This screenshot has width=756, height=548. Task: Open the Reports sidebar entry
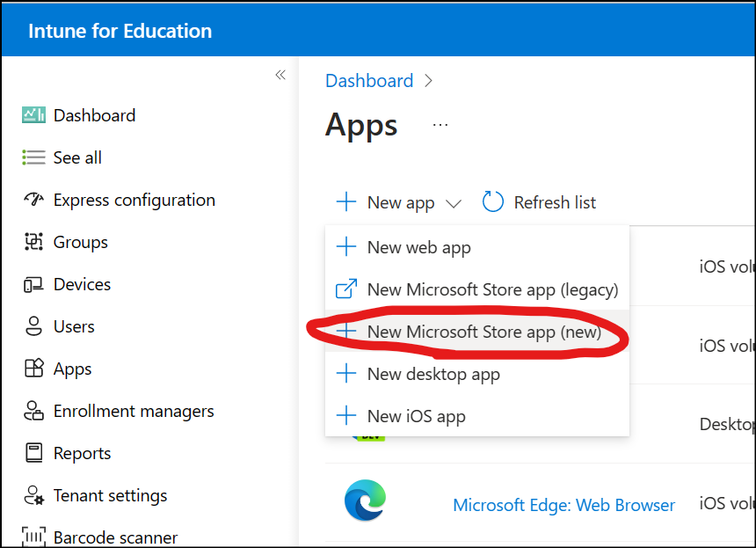coord(82,454)
